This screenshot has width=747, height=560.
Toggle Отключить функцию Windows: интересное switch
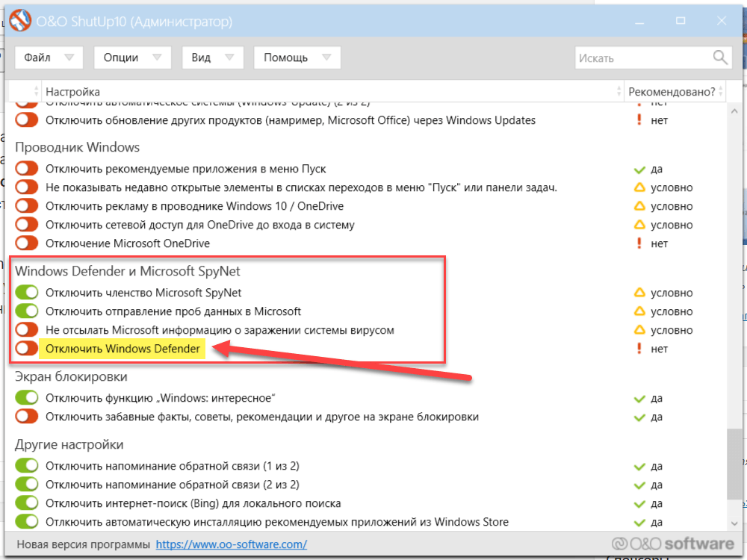[x=26, y=397]
